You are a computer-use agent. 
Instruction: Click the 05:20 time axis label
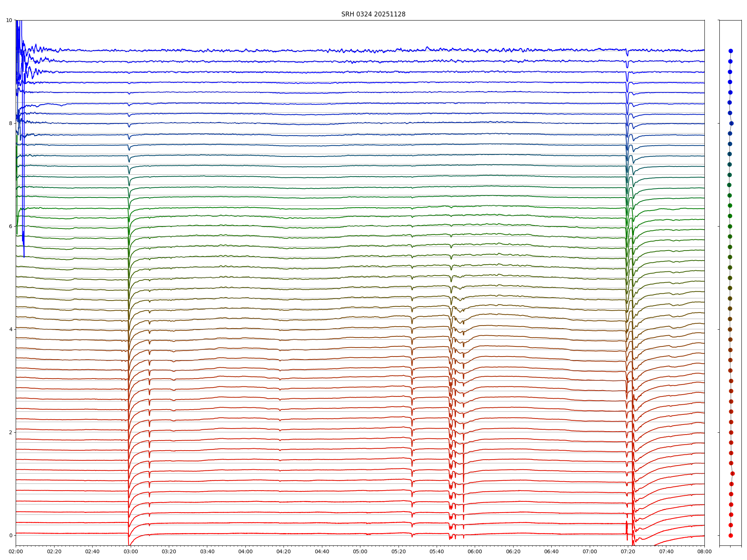pyautogui.click(x=398, y=551)
